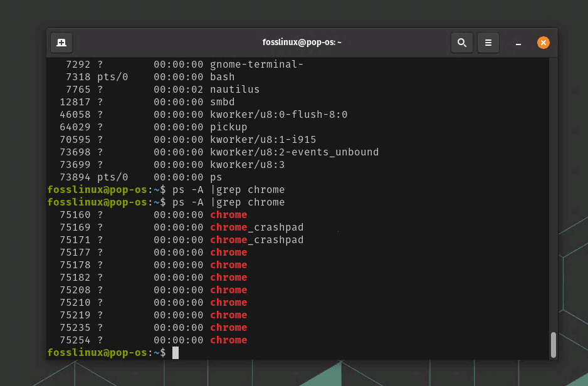588x386 pixels.
Task: Click the vertical scrollbar thumb
Action: tap(553, 344)
